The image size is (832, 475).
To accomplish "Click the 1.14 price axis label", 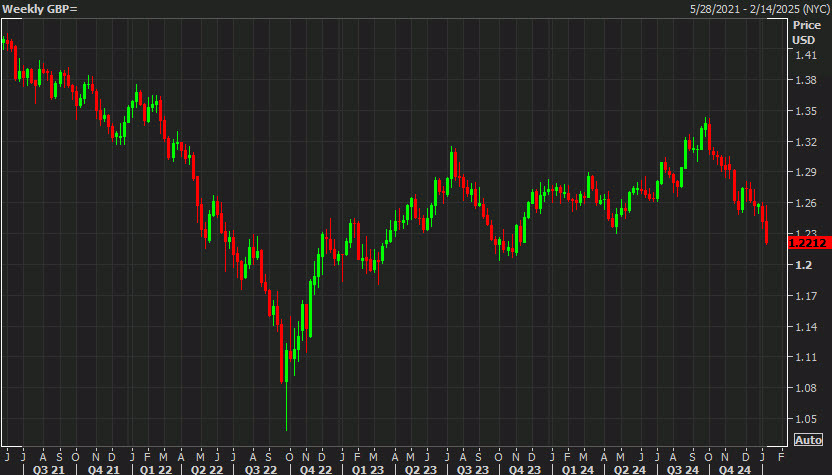I will click(805, 327).
